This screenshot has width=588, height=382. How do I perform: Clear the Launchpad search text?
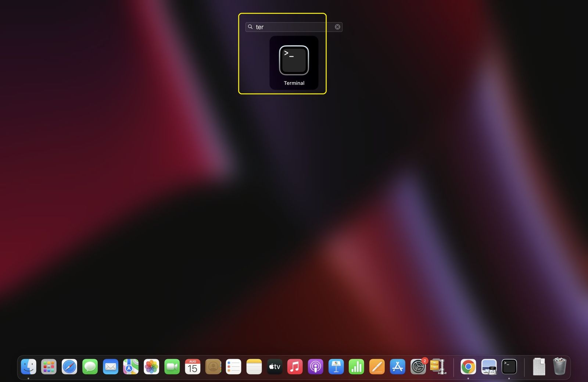click(337, 27)
